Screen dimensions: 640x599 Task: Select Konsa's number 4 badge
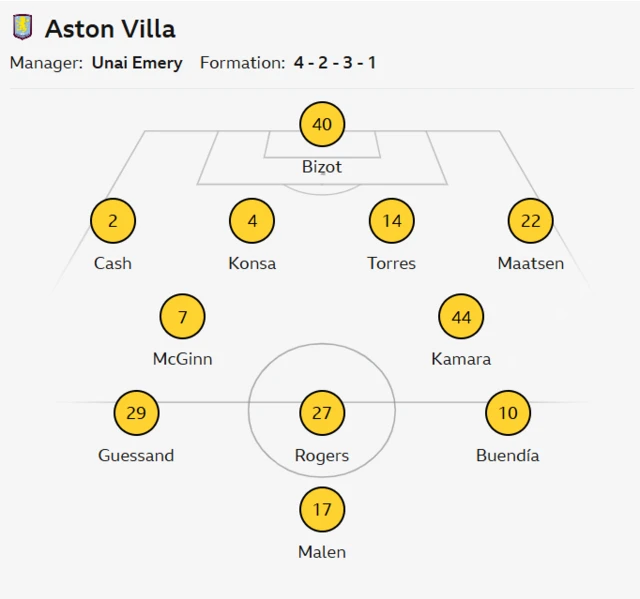coord(252,222)
